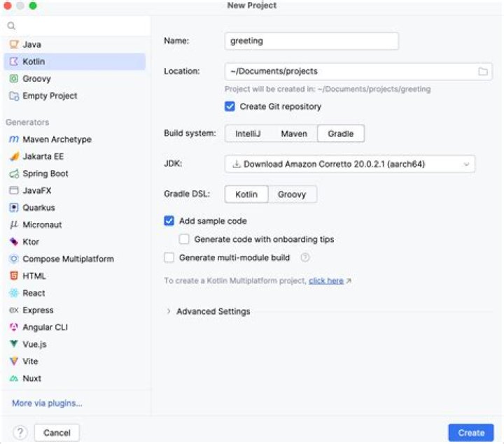Click the Kotlin logo icon in the sidebar
Screen dimensions: 504x444
coord(14,62)
